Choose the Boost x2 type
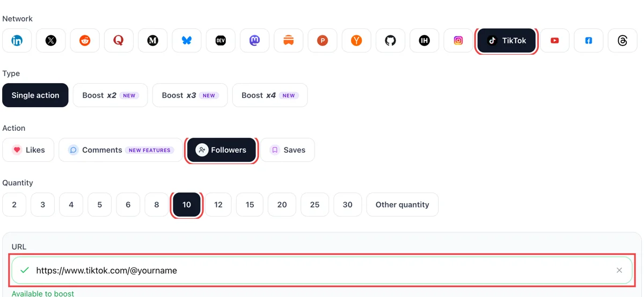Viewport: 644px width, 297px height. tap(111, 95)
